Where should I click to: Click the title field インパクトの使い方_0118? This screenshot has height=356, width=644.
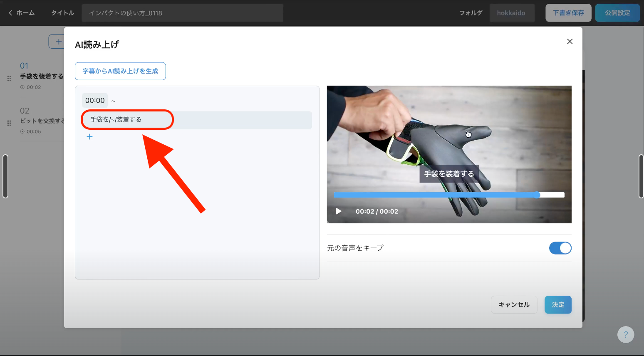(x=183, y=13)
